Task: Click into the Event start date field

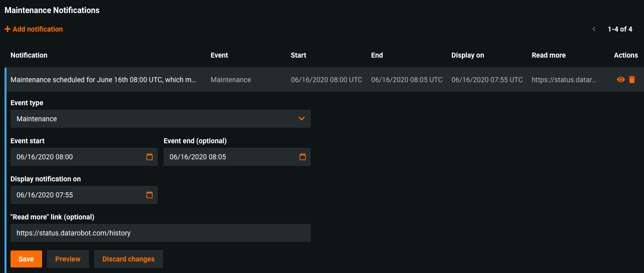Action: pos(75,157)
